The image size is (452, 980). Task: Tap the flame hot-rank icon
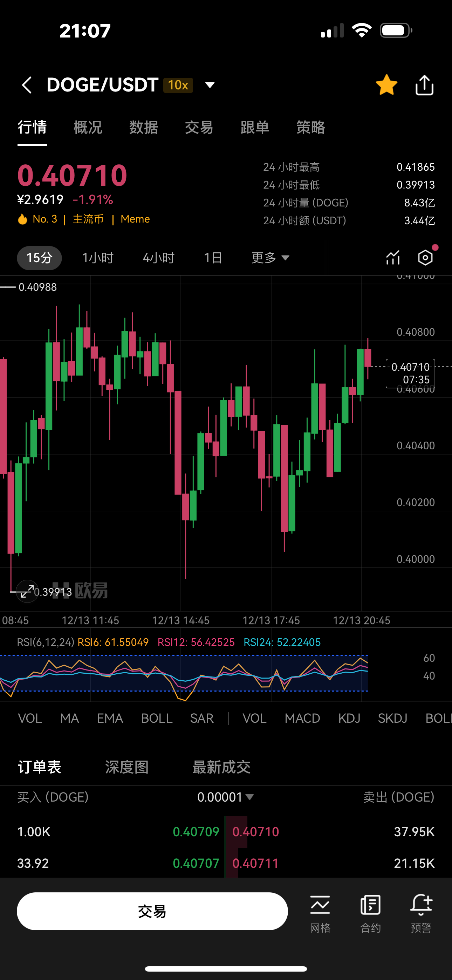[x=22, y=219]
